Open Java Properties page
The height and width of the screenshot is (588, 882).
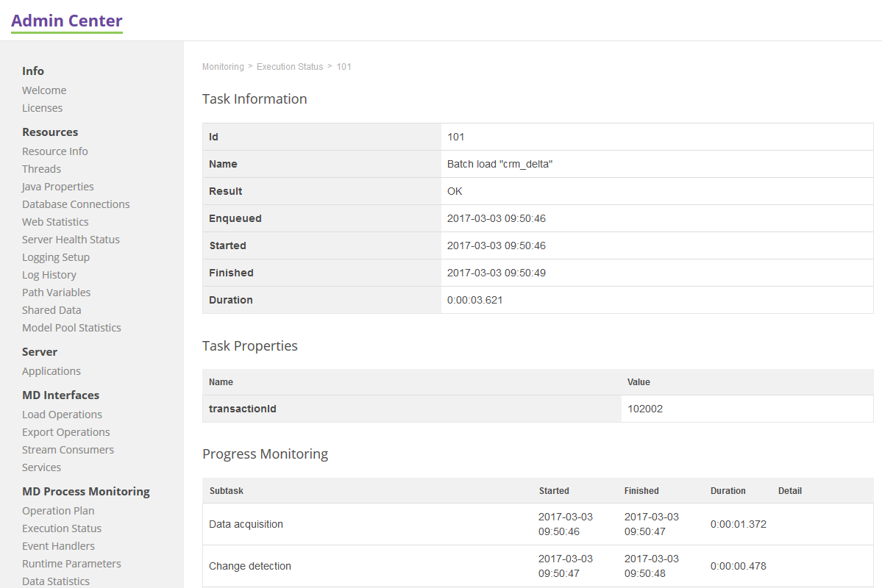[58, 187]
